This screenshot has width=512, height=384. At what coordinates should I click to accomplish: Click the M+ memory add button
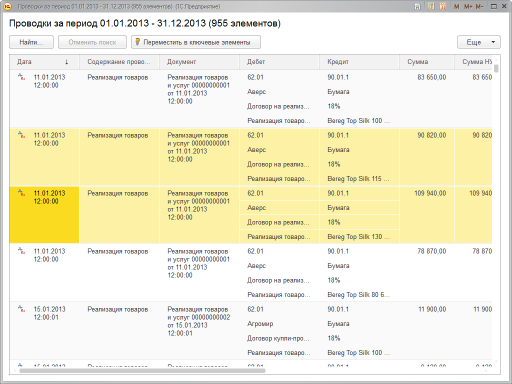pyautogui.click(x=468, y=6)
